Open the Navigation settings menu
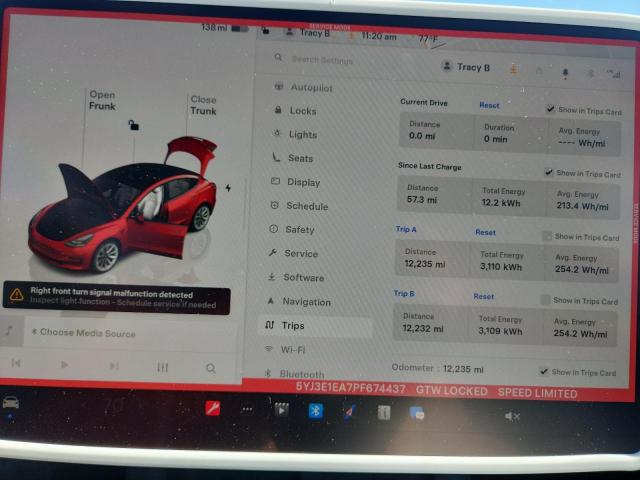The image size is (640, 480). [299, 302]
